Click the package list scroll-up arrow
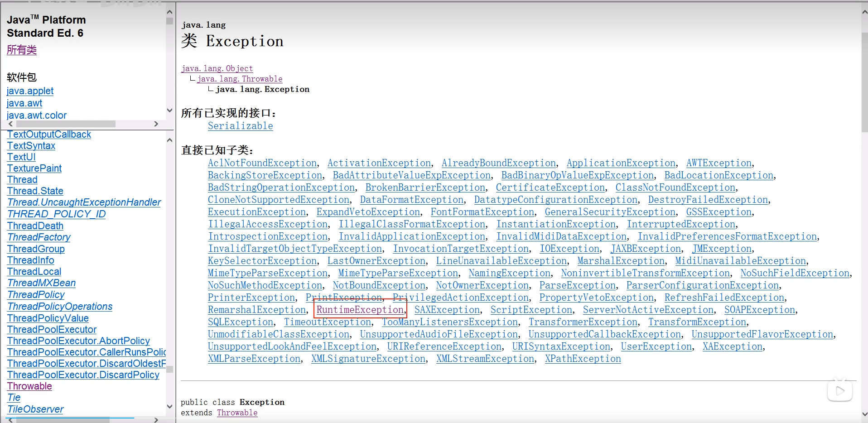Screen dimensions: 868x423 click(x=169, y=12)
